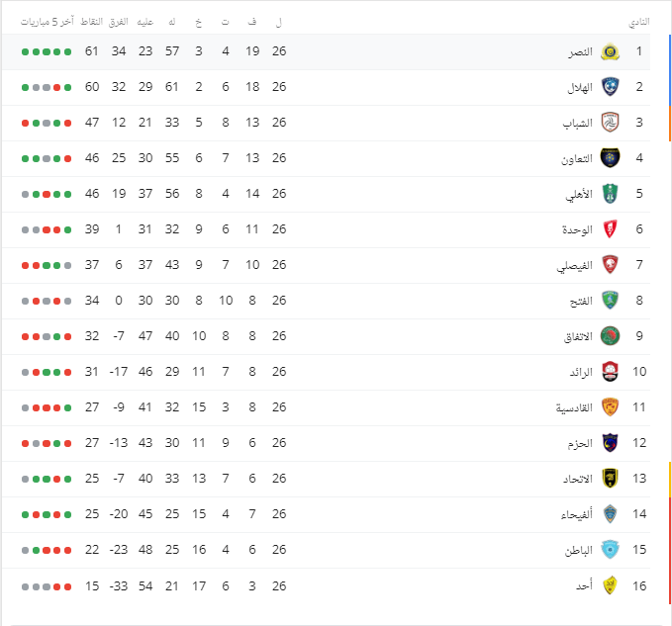Click the آخر 5 مباريات column header
This screenshot has height=626, width=672.
(48, 22)
